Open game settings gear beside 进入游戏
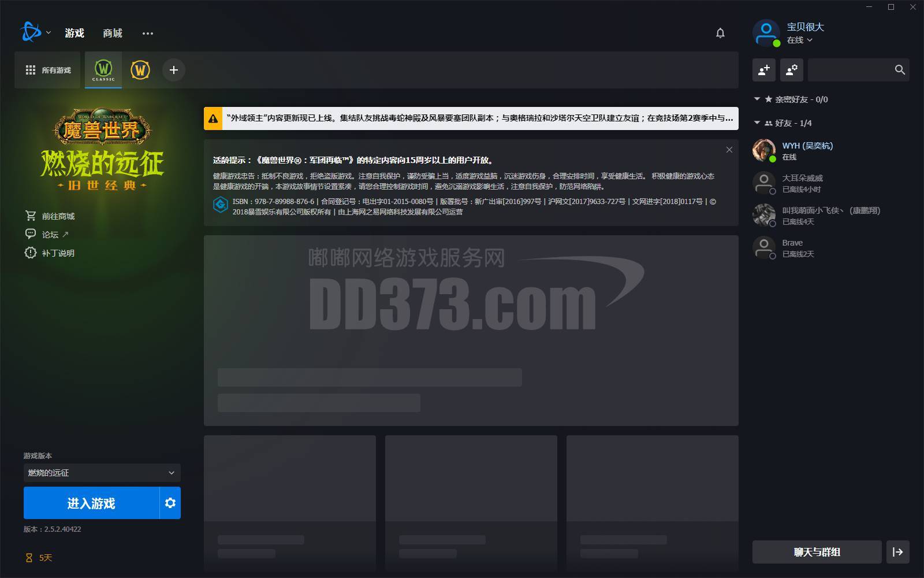 pyautogui.click(x=170, y=503)
